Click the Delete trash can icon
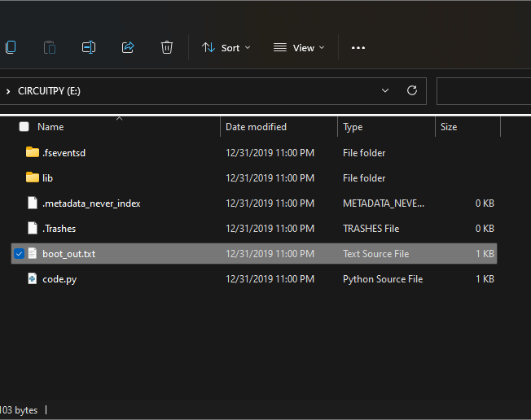This screenshot has height=420, width=531. pyautogui.click(x=167, y=47)
